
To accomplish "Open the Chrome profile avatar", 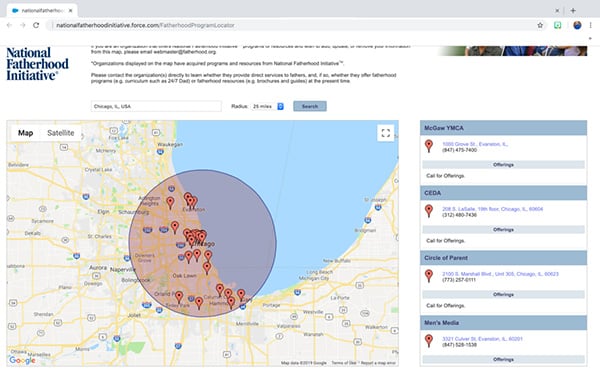I will (577, 25).
